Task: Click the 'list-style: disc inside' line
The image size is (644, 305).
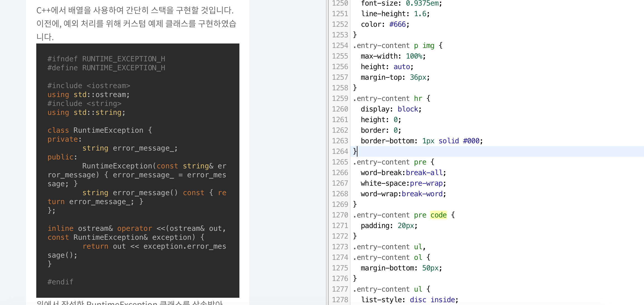Action: pos(409,300)
